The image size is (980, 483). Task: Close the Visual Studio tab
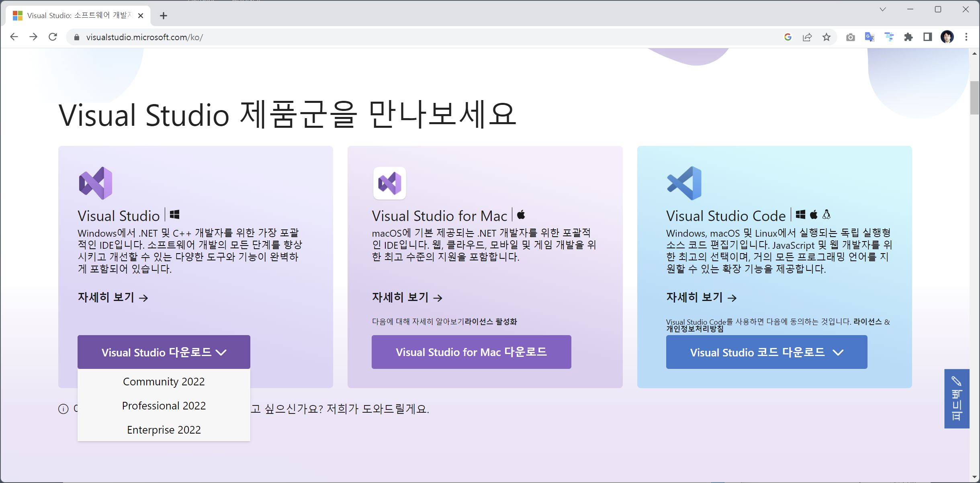click(141, 16)
